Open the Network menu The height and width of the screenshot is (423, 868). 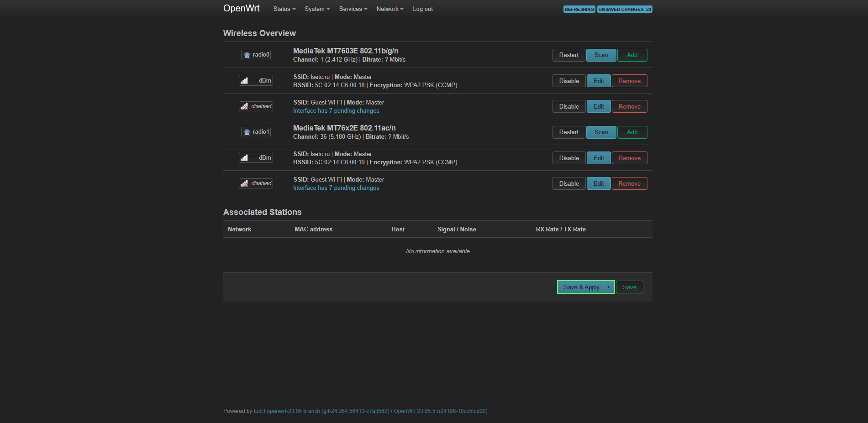click(x=389, y=9)
